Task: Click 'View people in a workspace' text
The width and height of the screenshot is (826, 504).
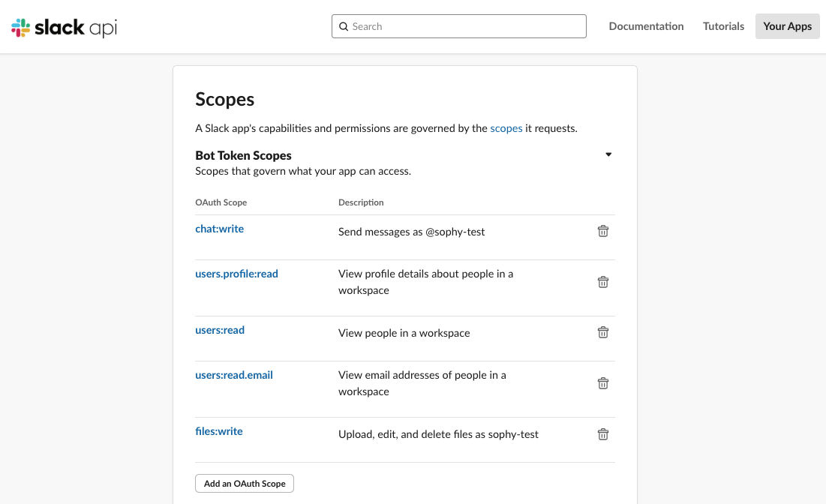Action: (x=404, y=333)
